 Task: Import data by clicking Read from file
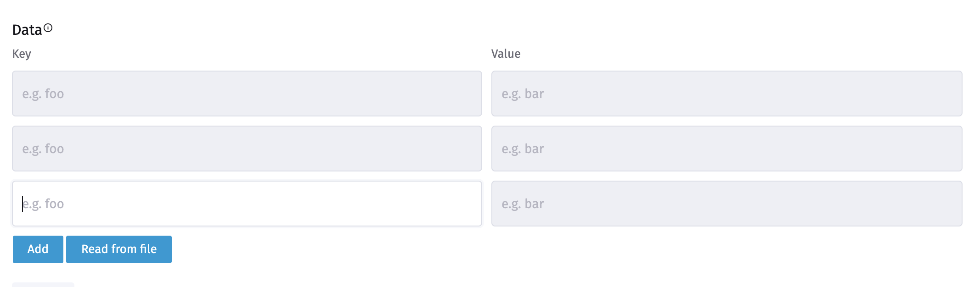118,249
